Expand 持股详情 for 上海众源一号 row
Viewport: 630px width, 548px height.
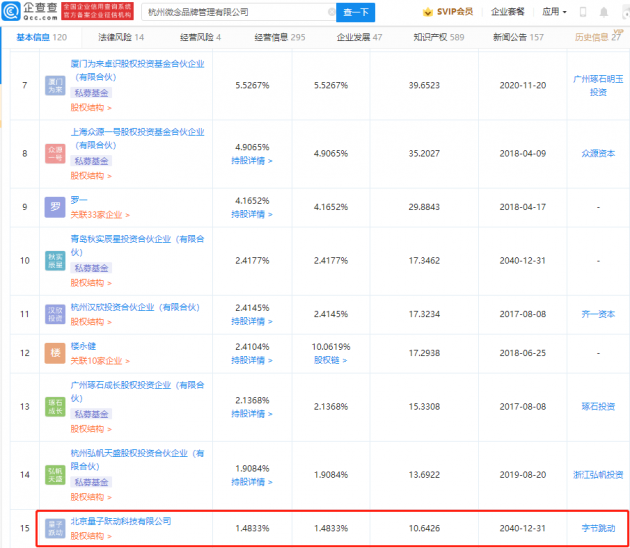pos(252,161)
